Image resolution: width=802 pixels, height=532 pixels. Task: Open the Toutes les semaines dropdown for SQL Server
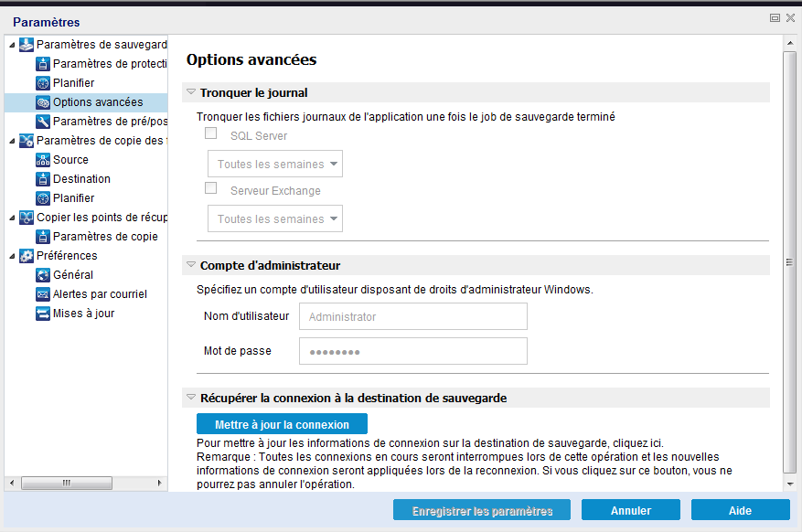274,164
